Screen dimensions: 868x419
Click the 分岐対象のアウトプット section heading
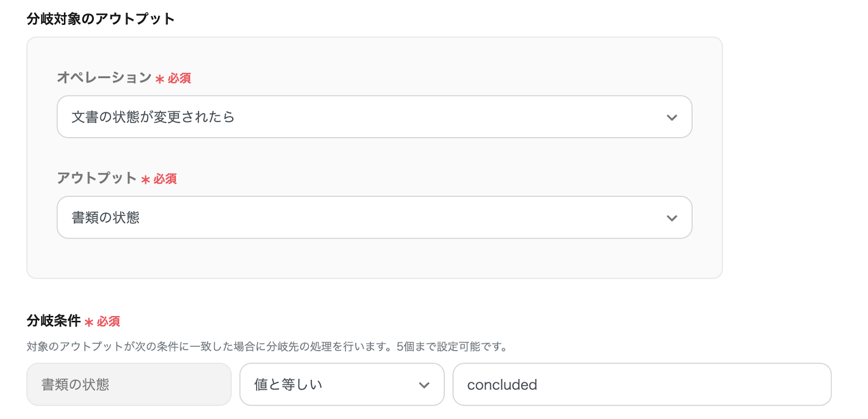[100, 19]
